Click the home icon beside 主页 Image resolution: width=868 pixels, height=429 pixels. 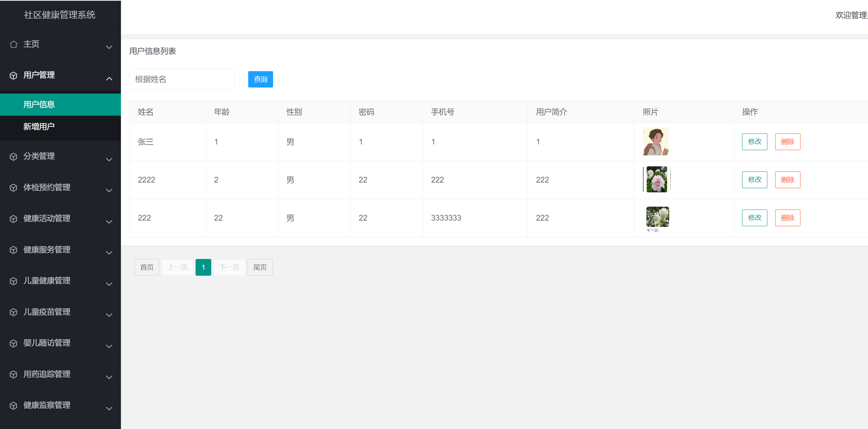(14, 44)
